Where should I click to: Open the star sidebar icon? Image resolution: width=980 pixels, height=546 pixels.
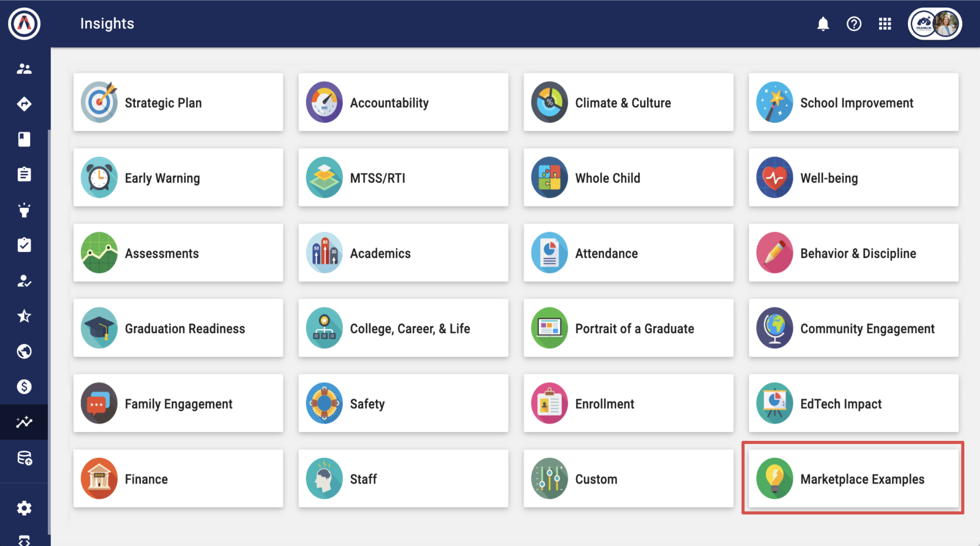point(24,316)
